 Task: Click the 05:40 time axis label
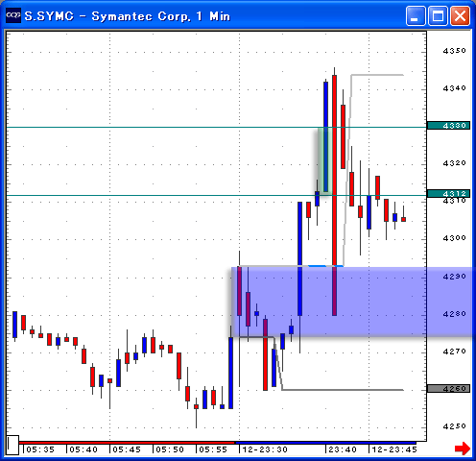coord(83,449)
